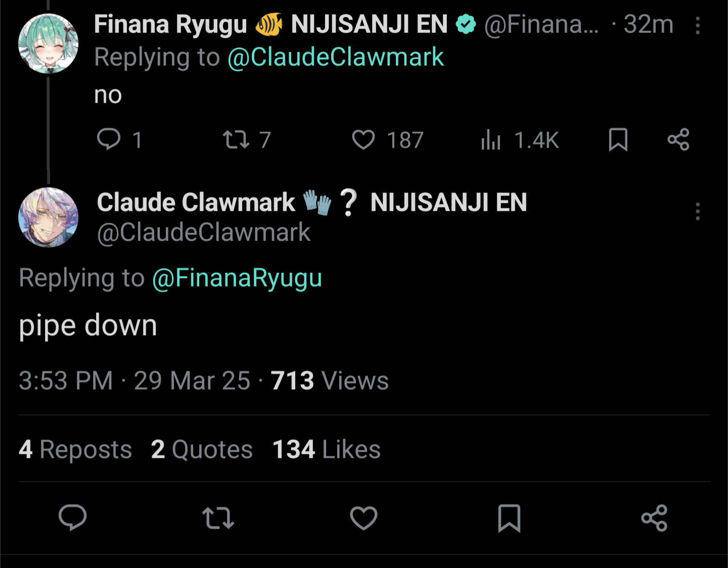View the 2 Quotes list
Screen dimensions: 728x568
(202, 449)
